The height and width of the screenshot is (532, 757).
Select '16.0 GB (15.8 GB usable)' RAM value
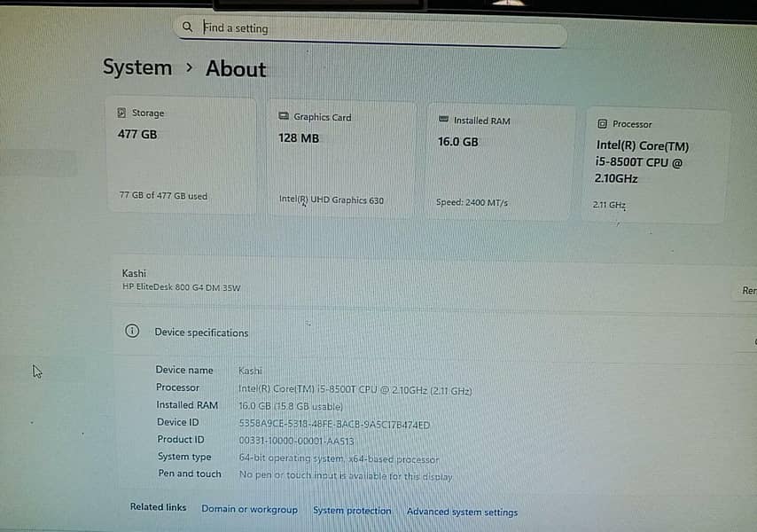coord(291,406)
